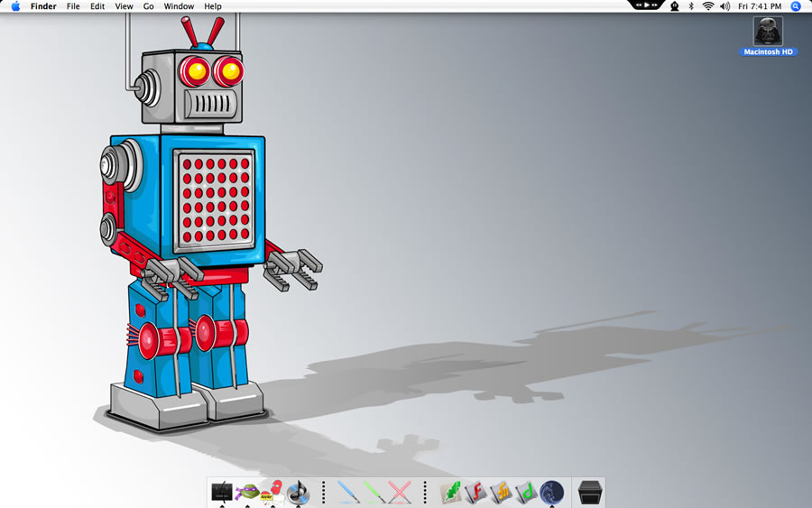The height and width of the screenshot is (508, 812).
Task: Open the Apple menu
Action: point(15,6)
